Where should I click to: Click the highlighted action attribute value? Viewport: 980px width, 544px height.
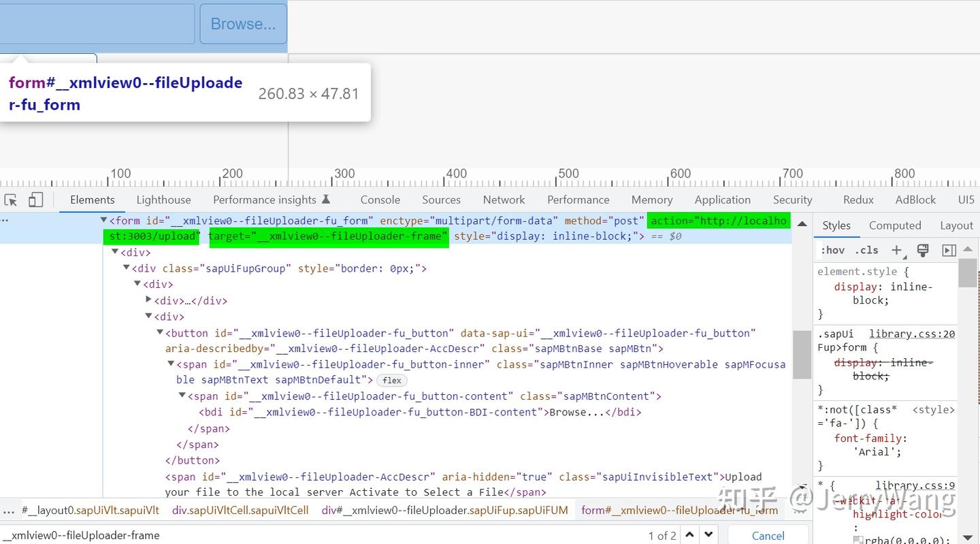click(448, 229)
